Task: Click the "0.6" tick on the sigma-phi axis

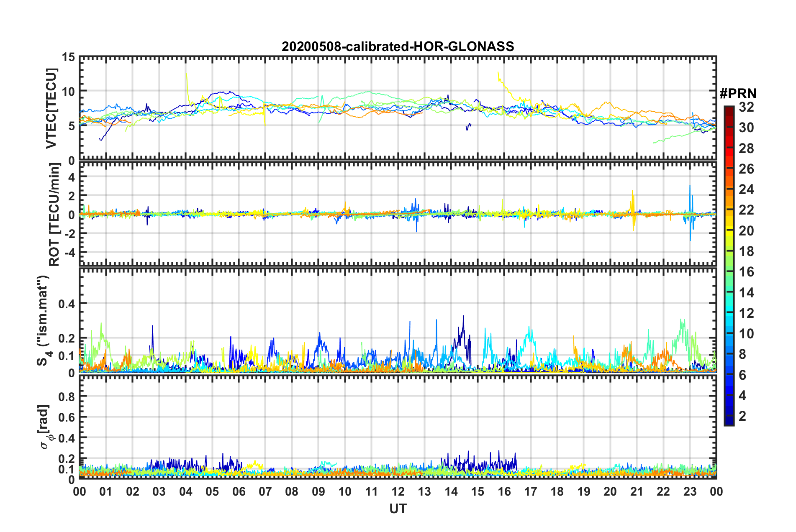Action: pos(67,417)
